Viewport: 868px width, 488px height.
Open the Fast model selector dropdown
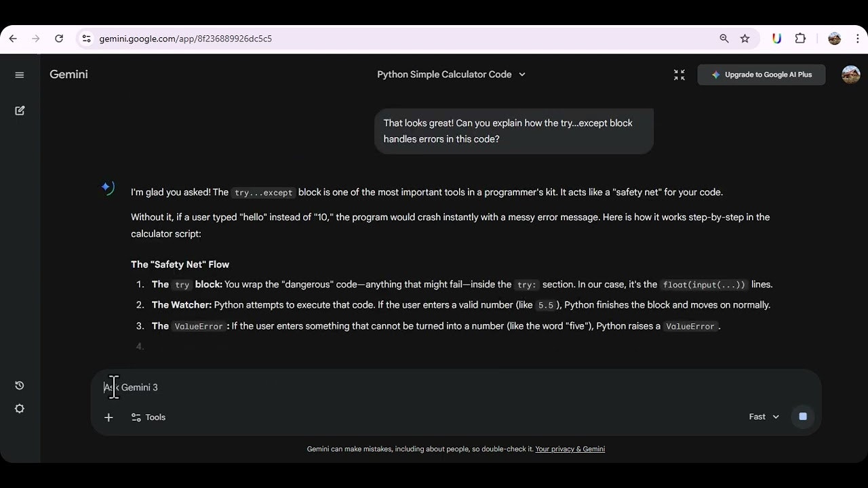[x=764, y=417]
